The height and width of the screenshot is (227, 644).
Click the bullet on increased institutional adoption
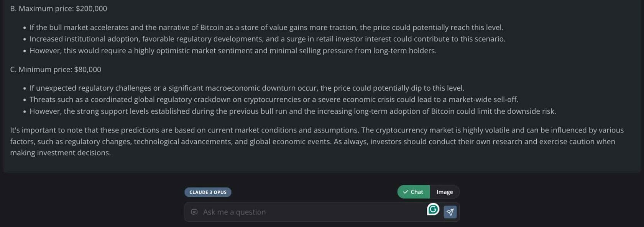pos(267,39)
